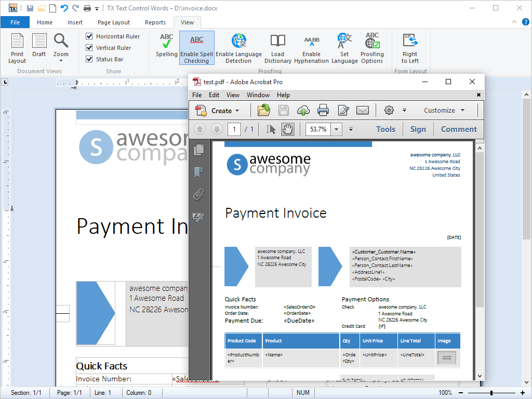
Task: Open the Acrobat bookmarks panel
Action: [198, 172]
